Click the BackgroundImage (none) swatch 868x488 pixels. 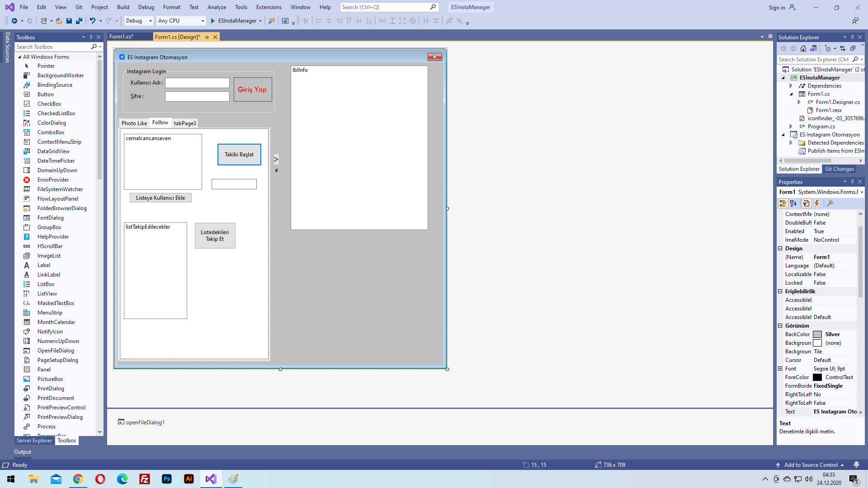[817, 343]
